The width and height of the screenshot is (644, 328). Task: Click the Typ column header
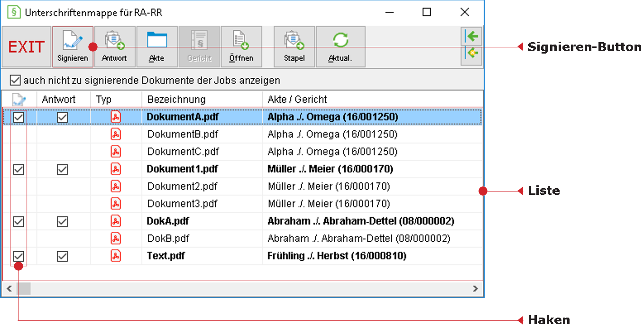coord(116,100)
